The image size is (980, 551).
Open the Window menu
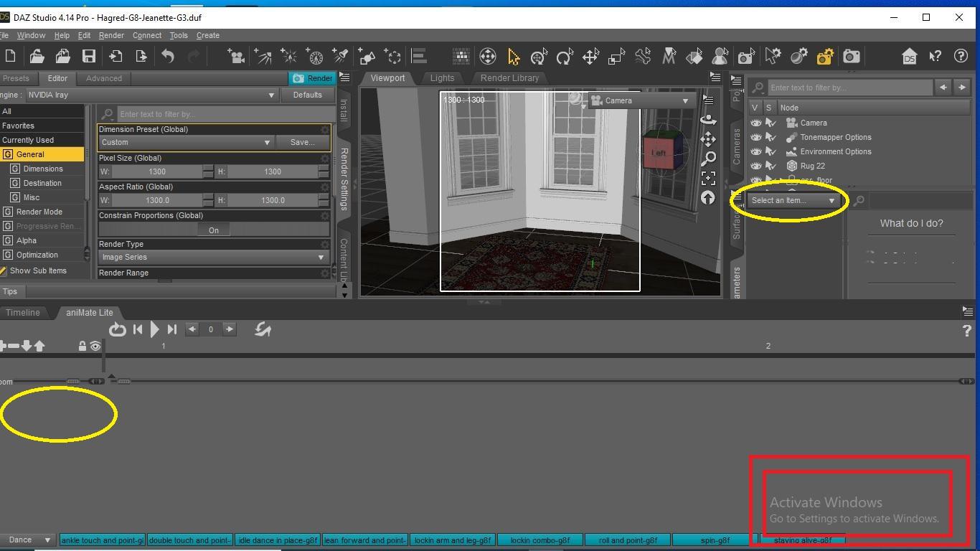[31, 35]
